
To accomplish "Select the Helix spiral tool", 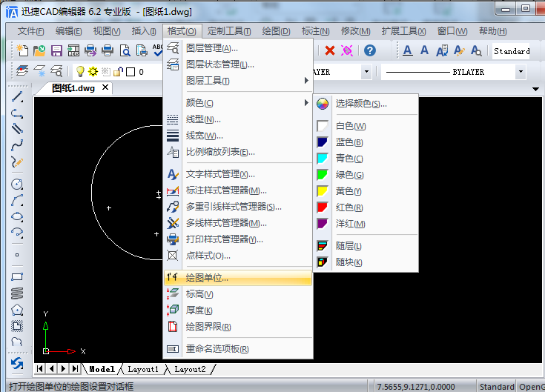I will [x=17, y=293].
